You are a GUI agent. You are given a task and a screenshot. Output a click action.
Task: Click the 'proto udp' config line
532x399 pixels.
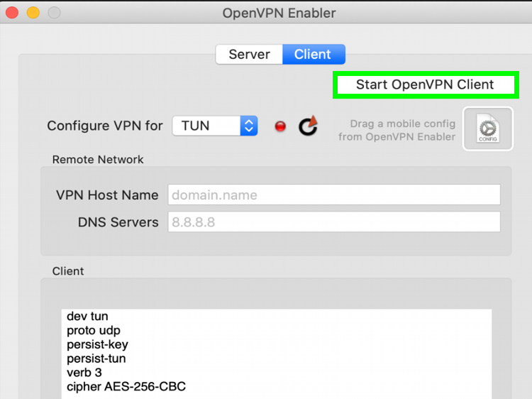(94, 330)
